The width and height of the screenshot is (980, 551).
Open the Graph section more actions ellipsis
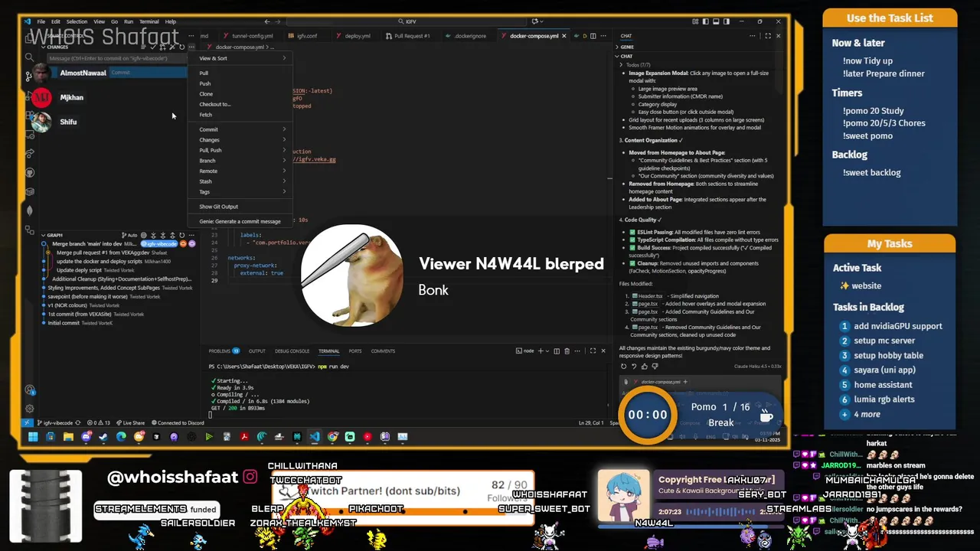pyautogui.click(x=191, y=236)
